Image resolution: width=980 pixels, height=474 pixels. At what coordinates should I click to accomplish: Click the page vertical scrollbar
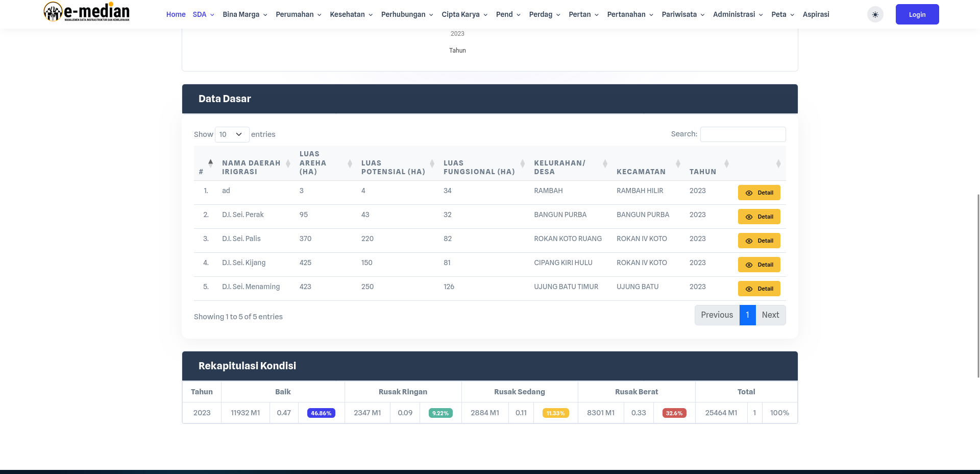[978, 286]
